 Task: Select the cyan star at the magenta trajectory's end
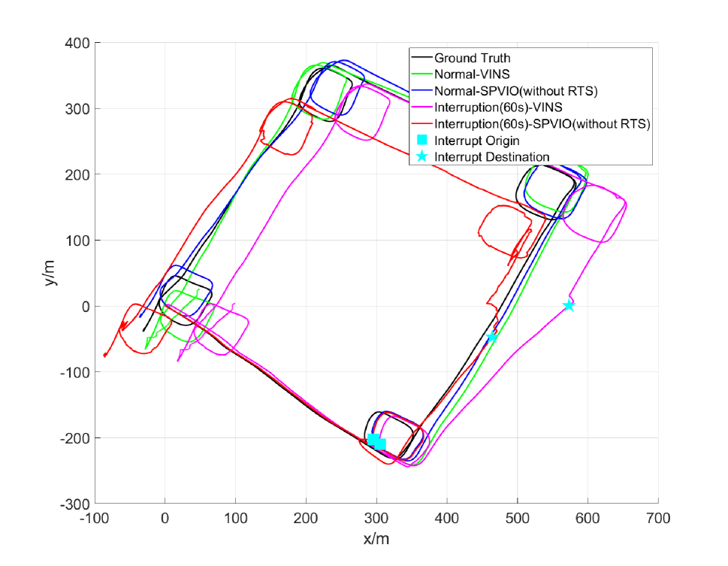tap(569, 305)
